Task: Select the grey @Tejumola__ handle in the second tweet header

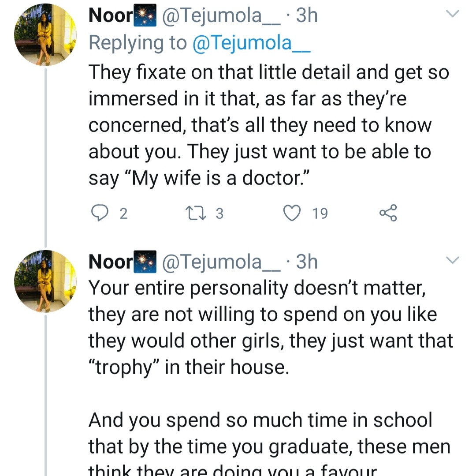Action: click(221, 262)
